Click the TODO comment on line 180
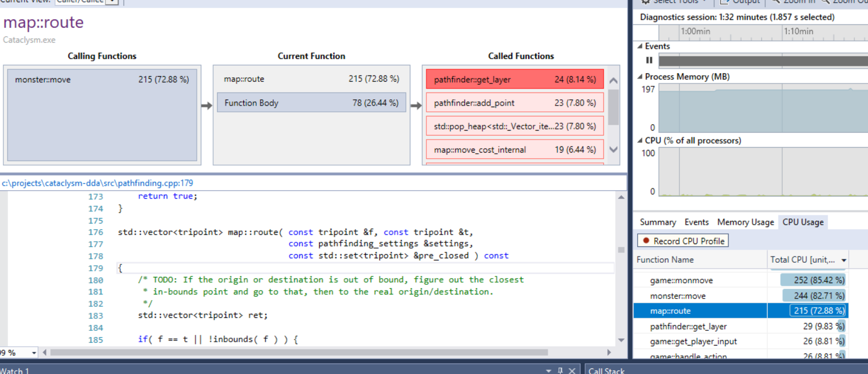 point(331,279)
